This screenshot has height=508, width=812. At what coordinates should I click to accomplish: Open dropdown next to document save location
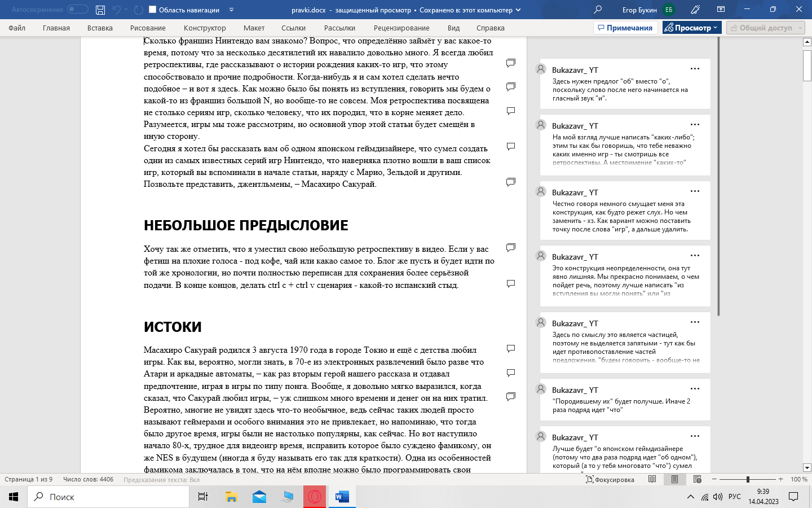click(518, 10)
